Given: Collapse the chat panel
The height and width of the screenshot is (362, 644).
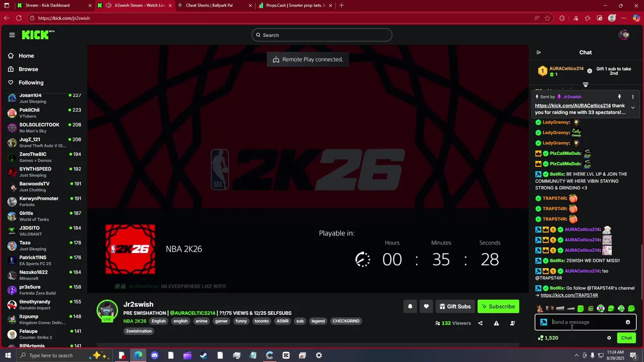Looking at the screenshot, I should click(538, 52).
